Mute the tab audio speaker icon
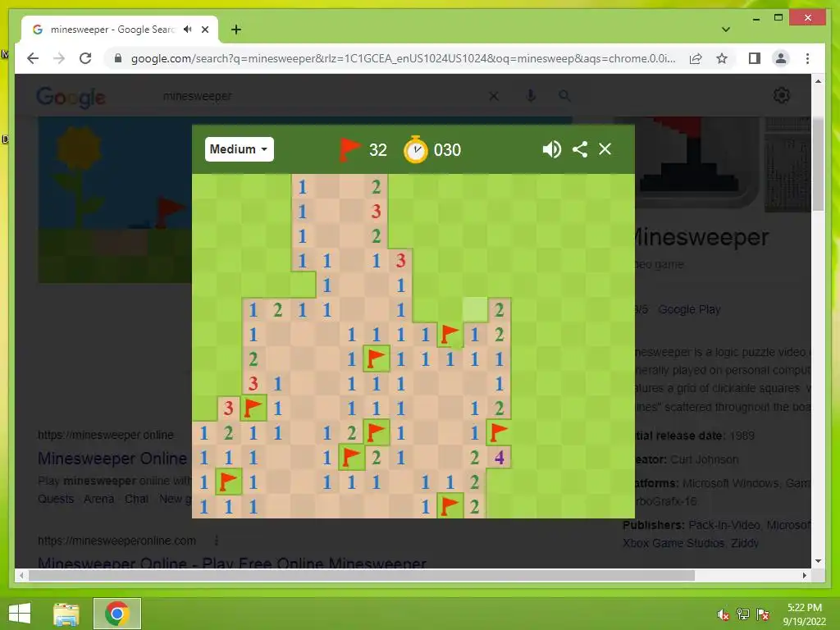This screenshot has width=840, height=630. pos(187,30)
